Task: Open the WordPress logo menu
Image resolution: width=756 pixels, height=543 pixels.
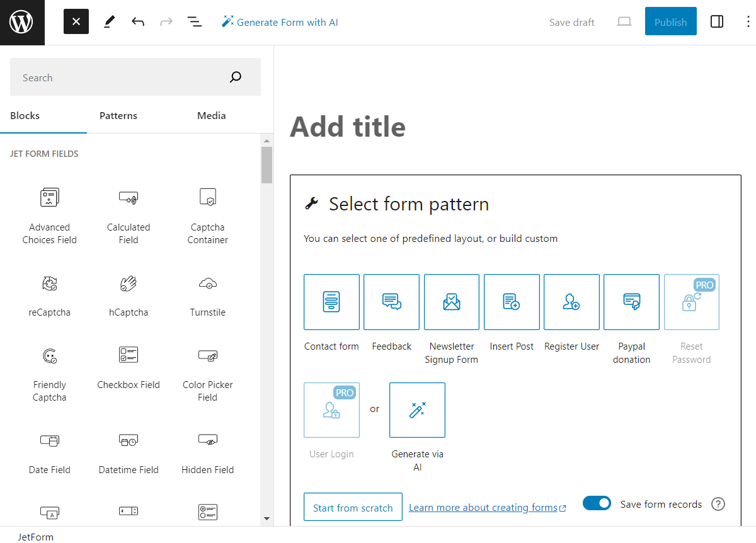Action: (x=22, y=22)
